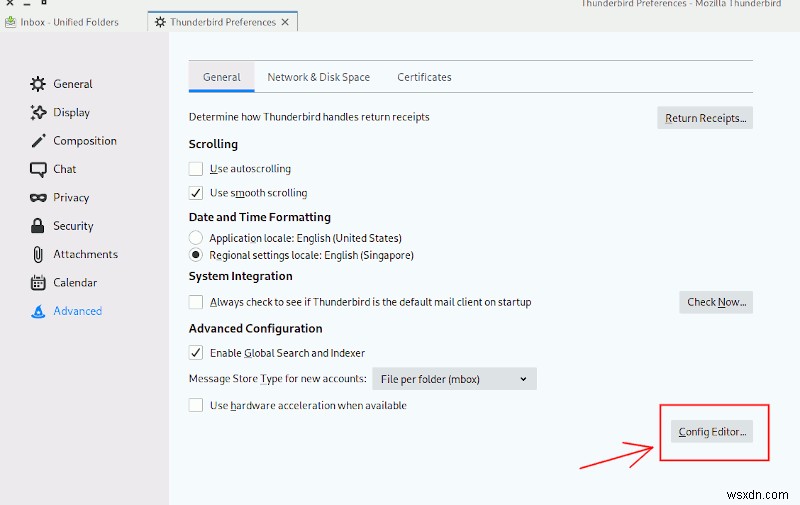This screenshot has height=505, width=800.
Task: Click Date and Time Formatting heading
Action: tap(260, 217)
